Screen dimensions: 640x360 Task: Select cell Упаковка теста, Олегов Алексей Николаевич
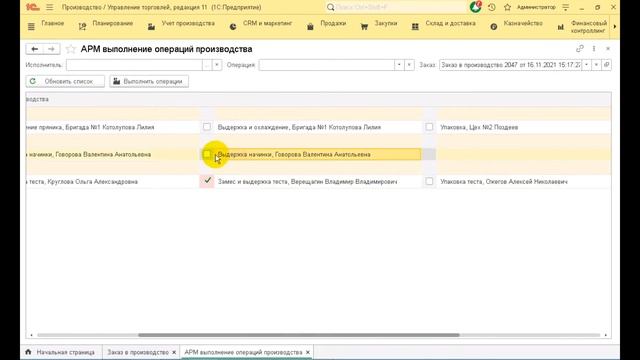click(524, 181)
